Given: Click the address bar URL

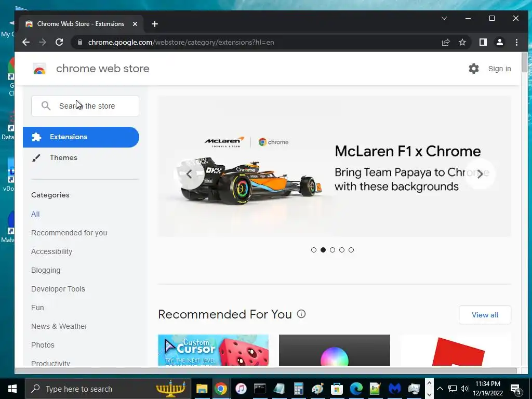Looking at the screenshot, I should click(181, 42).
